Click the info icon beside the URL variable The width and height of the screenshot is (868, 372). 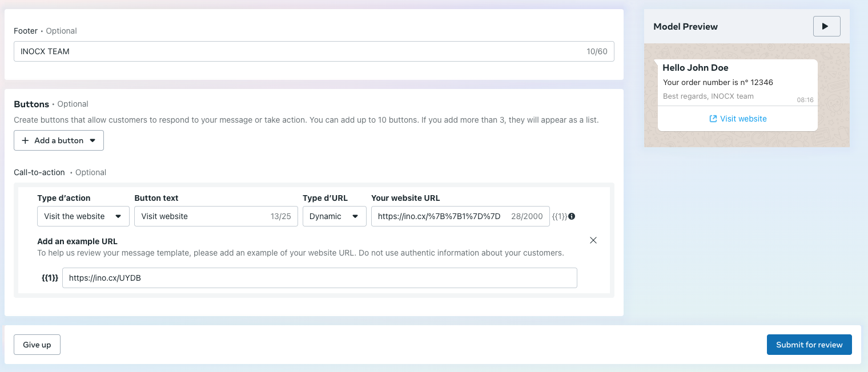572,217
